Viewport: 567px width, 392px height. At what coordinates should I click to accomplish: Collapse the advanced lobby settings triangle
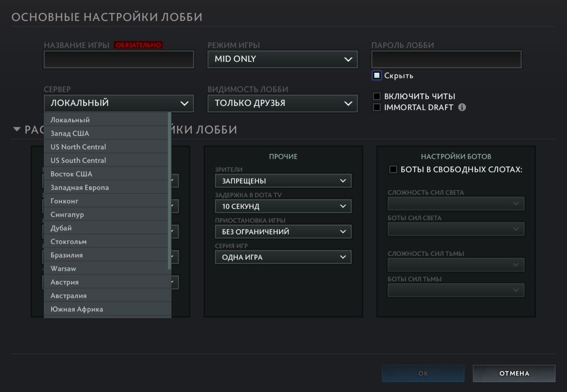click(17, 129)
